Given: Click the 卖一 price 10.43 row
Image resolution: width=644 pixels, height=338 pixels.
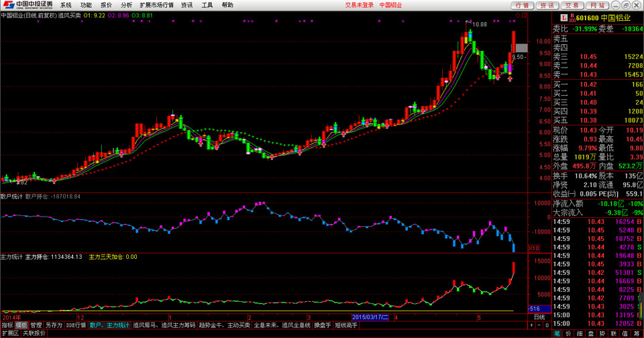Looking at the screenshot, I should tap(598, 74).
